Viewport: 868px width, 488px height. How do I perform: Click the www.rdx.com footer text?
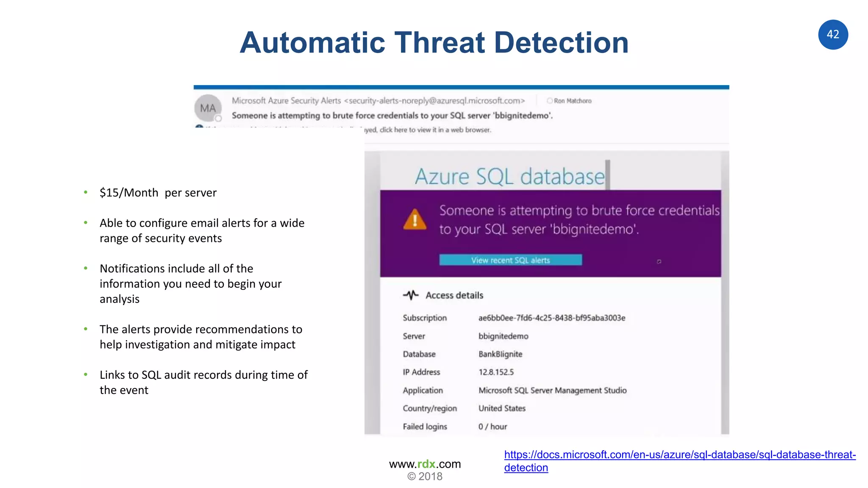click(425, 464)
